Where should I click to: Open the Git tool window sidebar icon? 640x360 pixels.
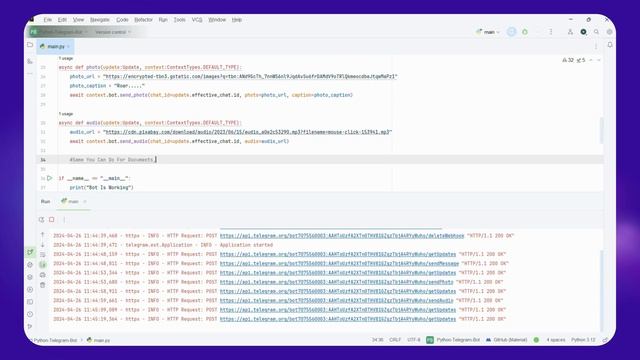tap(30, 327)
